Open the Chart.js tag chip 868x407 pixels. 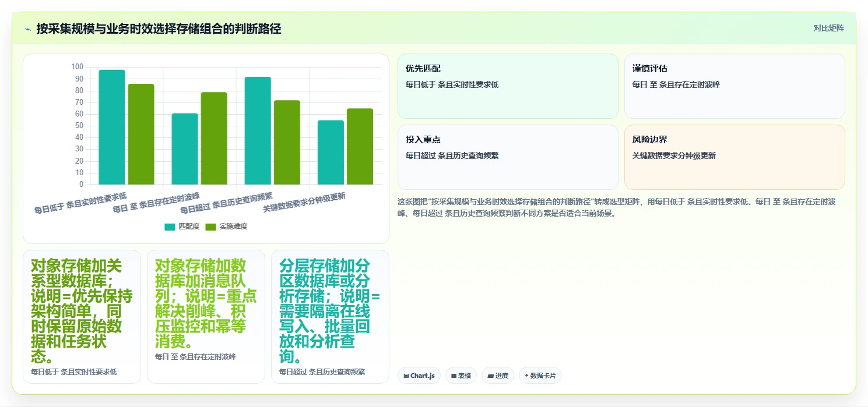[419, 376]
